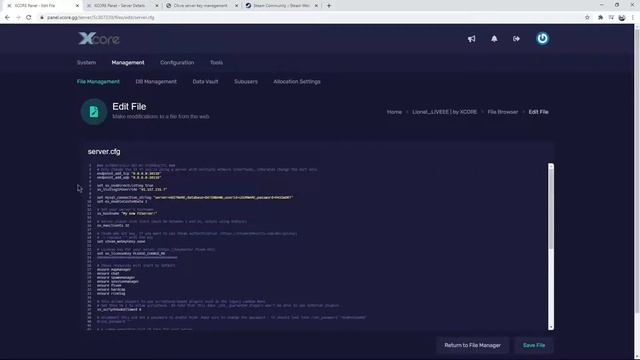The image size is (640, 360).
Task: Click the browser forward arrow
Action: [18, 18]
